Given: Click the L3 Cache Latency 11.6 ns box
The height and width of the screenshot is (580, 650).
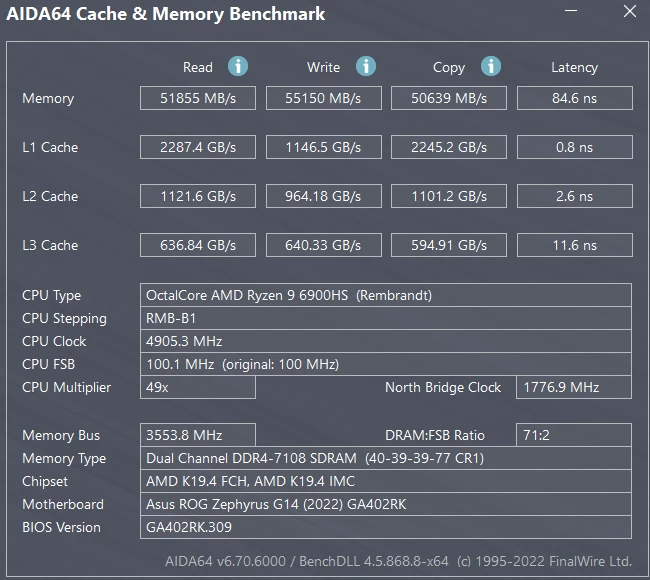Looking at the screenshot, I should (575, 245).
